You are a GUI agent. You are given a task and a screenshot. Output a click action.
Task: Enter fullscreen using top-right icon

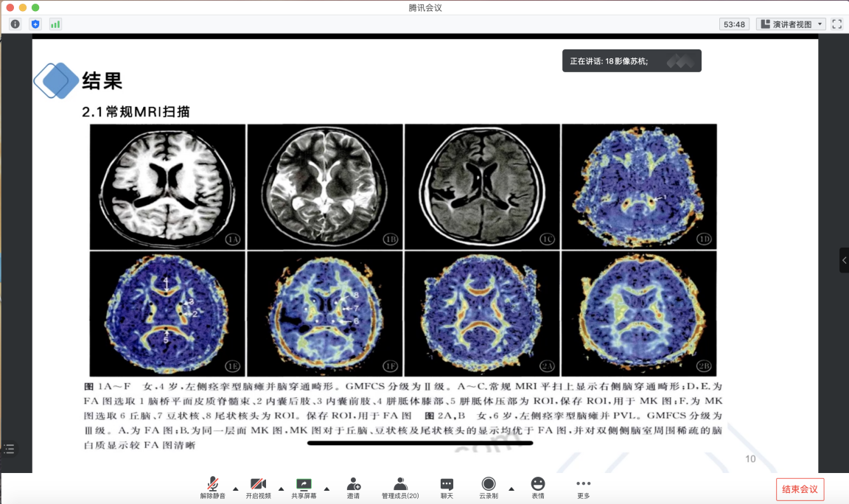click(x=836, y=24)
